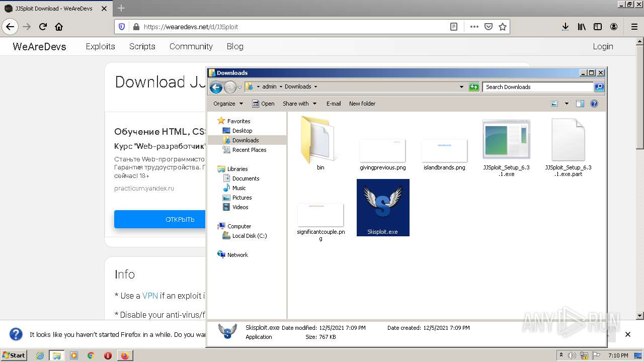Open Explorer help icon
This screenshot has height=362, width=644.
pos(594,104)
